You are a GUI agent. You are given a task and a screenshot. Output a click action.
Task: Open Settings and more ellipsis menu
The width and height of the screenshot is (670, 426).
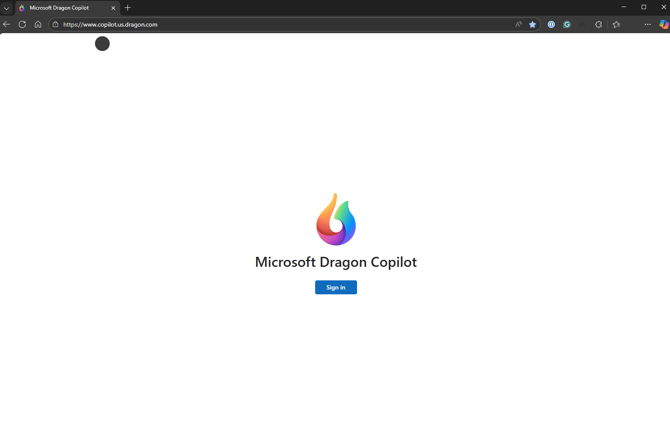647,24
